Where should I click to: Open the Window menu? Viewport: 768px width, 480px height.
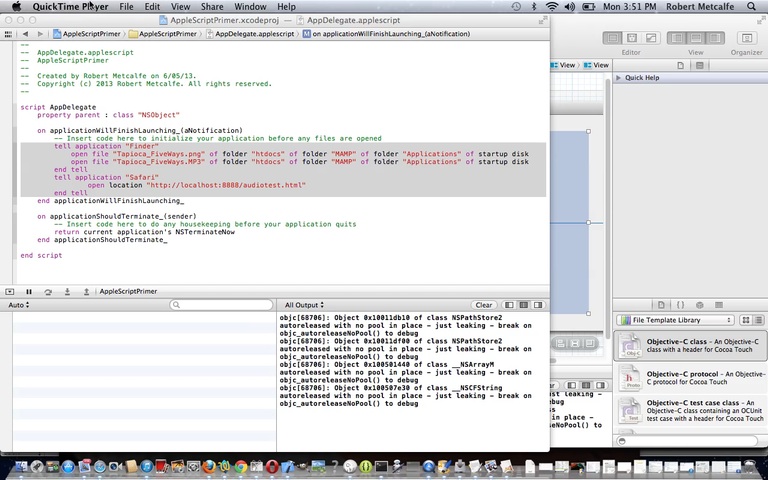point(250,6)
